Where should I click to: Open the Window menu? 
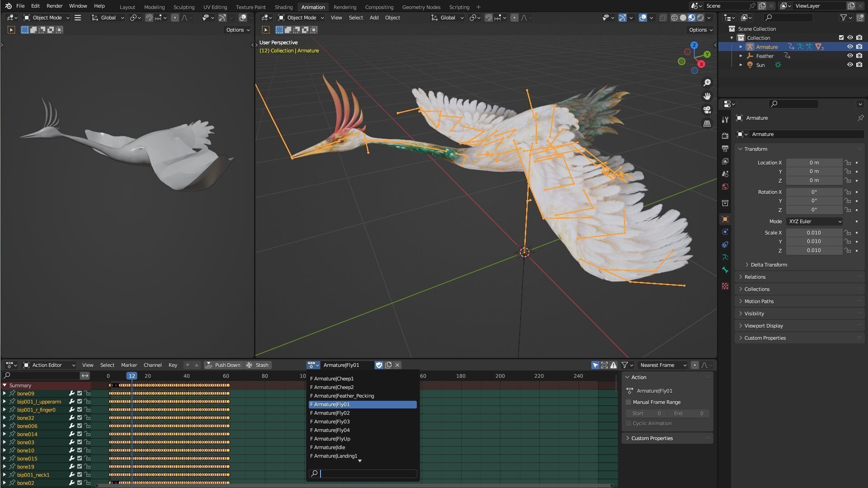pyautogui.click(x=78, y=6)
